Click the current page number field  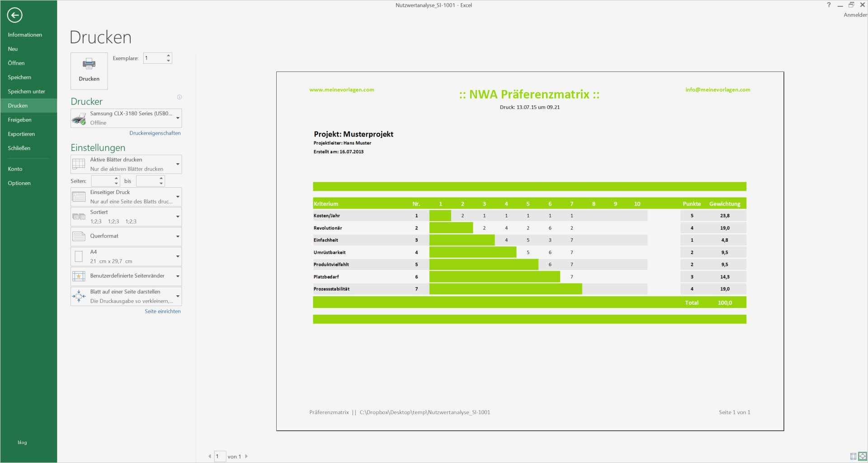click(x=220, y=456)
